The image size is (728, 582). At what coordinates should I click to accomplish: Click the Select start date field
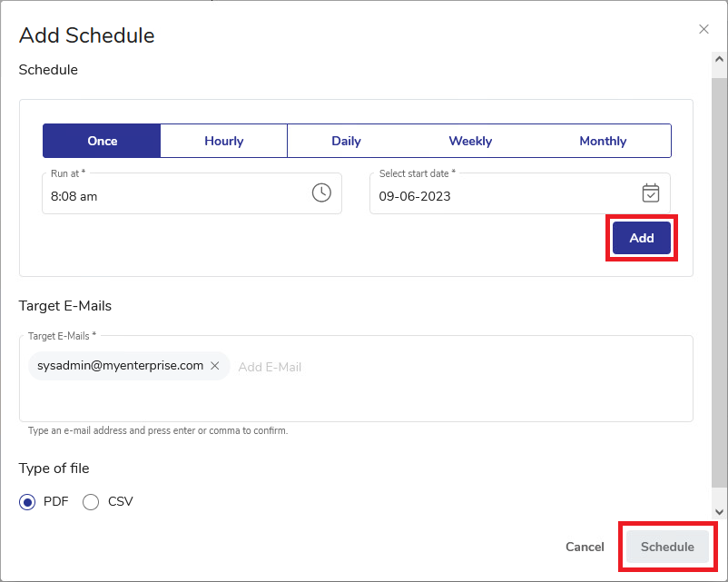coord(499,195)
